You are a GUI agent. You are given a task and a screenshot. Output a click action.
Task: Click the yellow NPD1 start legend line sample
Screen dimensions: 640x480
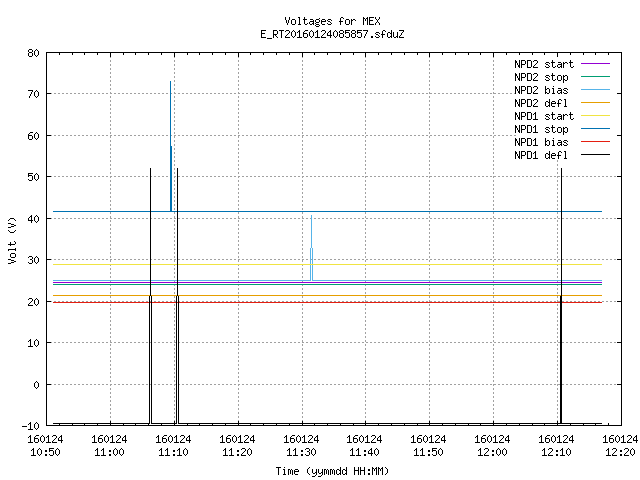pyautogui.click(x=595, y=116)
